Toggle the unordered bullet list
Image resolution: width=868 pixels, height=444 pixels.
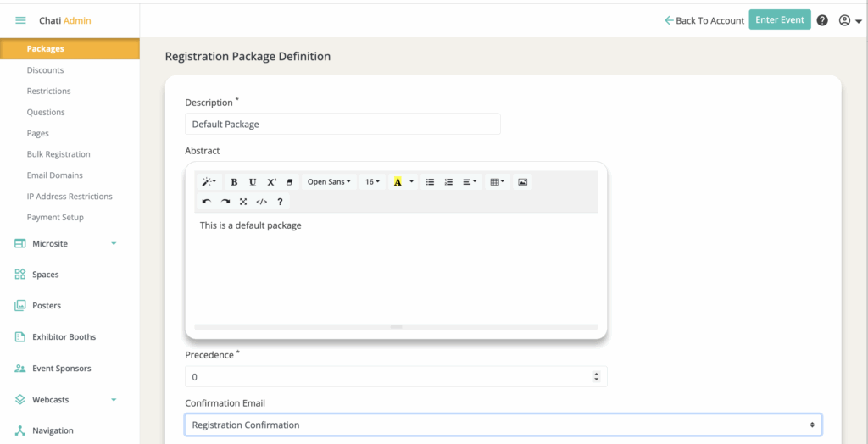point(430,182)
